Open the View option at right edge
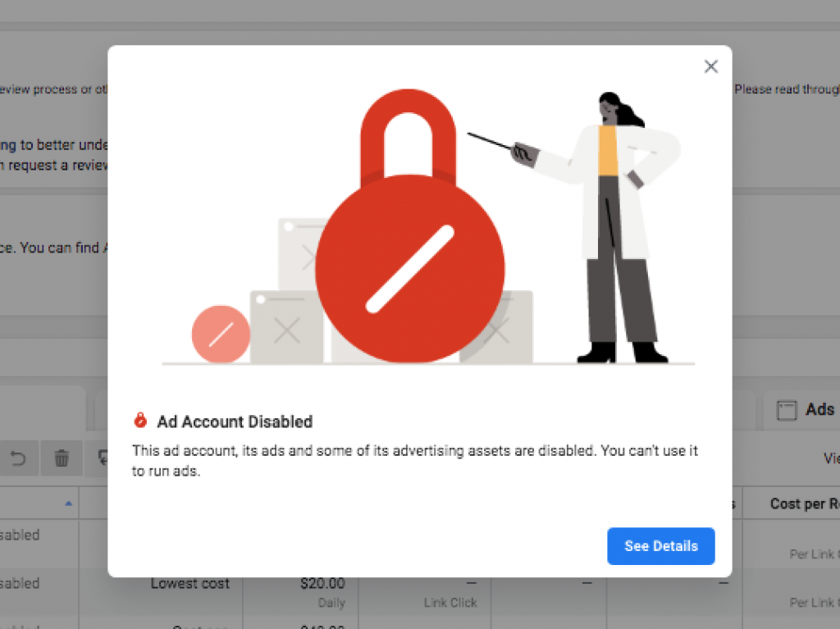Viewport: 840px width, 629px height. tap(832, 458)
